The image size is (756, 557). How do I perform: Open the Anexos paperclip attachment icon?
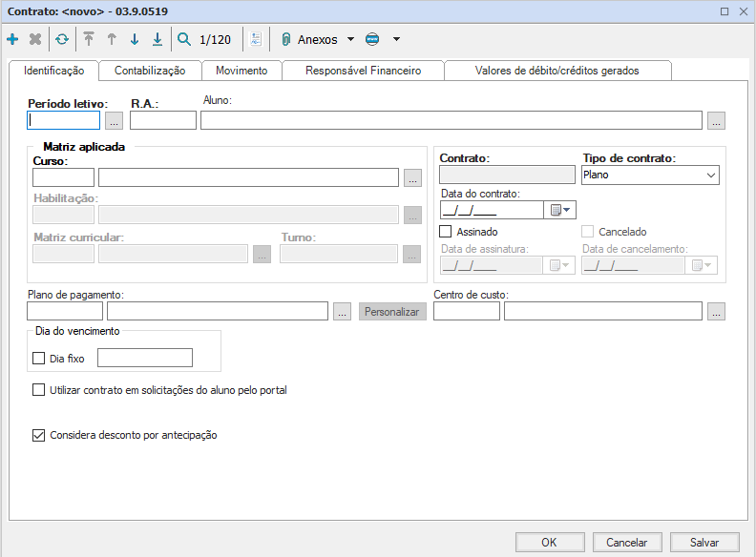tap(285, 40)
